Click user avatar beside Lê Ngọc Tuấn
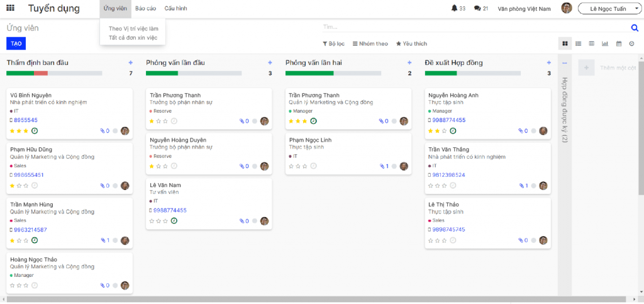 click(x=567, y=8)
